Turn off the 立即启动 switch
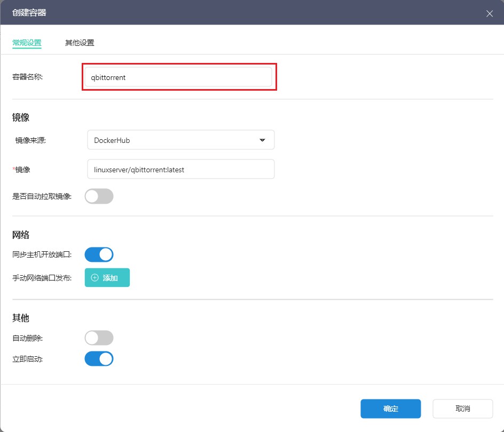Image resolution: width=504 pixels, height=432 pixels. pyautogui.click(x=99, y=359)
